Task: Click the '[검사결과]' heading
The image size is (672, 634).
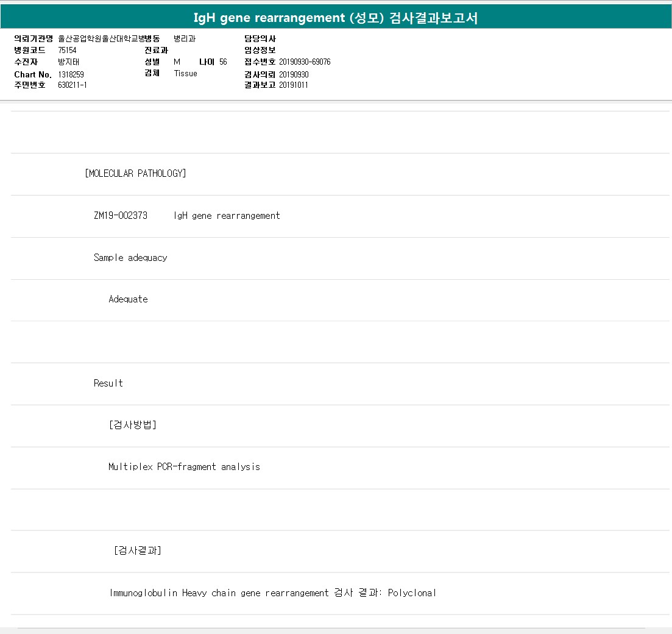Action: [138, 550]
